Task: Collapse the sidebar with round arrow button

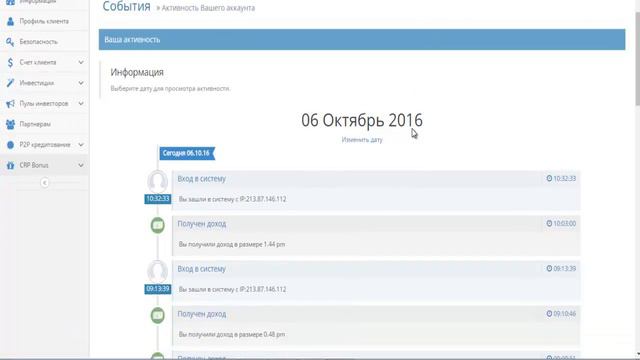Action: coord(44,182)
